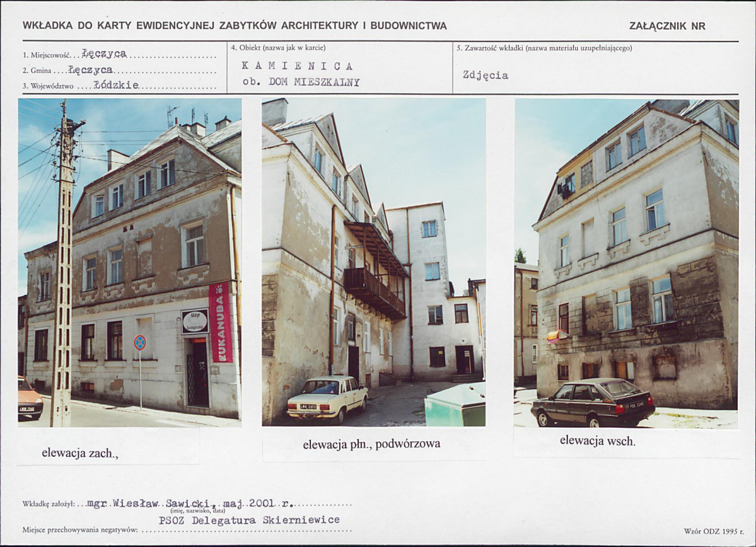Click the Województwo field with Łódzkie
Viewport: 756px width, 547px height.
click(x=119, y=86)
